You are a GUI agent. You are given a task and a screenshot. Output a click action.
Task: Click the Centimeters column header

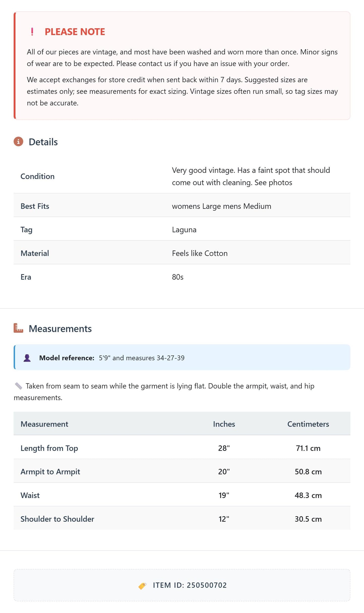point(308,424)
